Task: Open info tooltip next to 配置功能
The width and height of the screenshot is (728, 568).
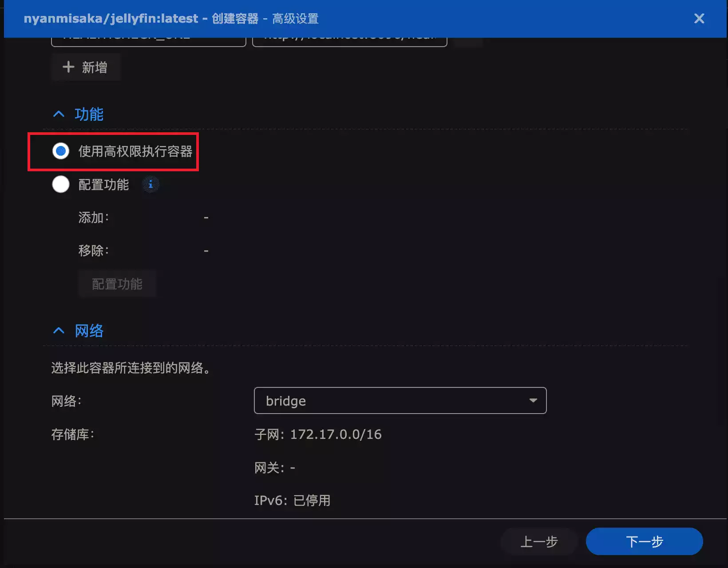Action: click(x=150, y=184)
